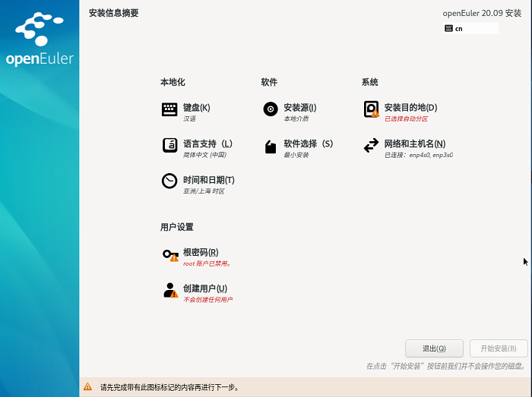This screenshot has height=397, width=532.
Task: Click the package icon for 软件选择
Action: [x=270, y=147]
